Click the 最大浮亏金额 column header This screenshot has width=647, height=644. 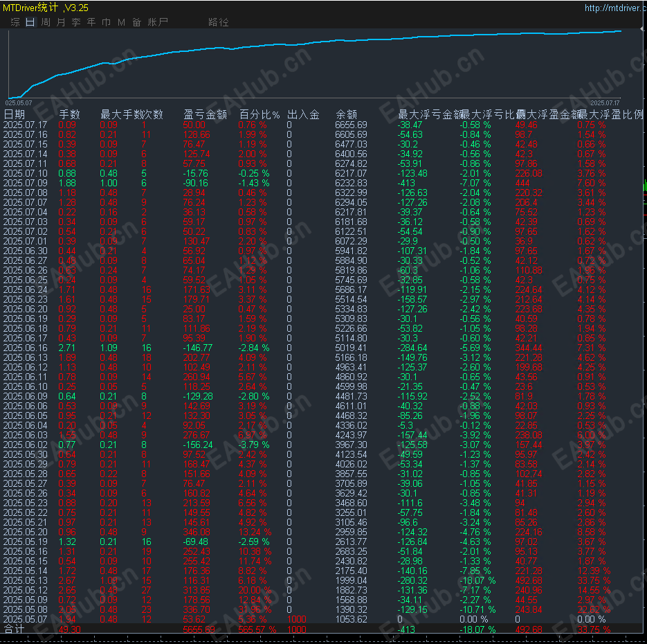(430, 114)
